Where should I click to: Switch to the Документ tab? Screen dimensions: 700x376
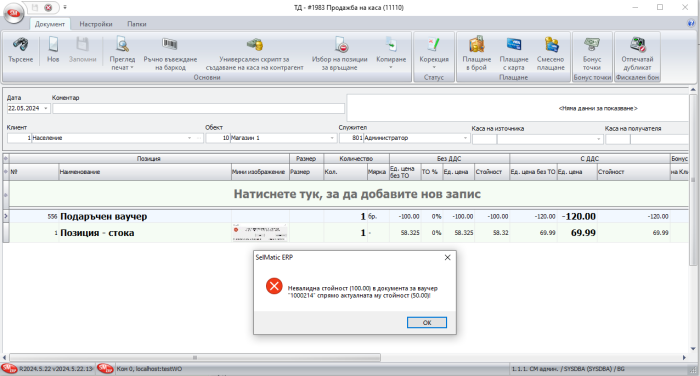point(50,24)
